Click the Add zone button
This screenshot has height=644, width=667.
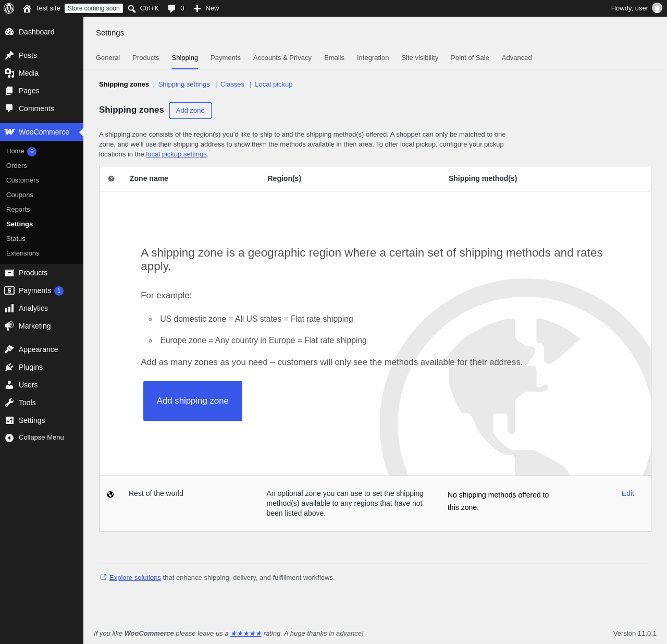point(190,111)
